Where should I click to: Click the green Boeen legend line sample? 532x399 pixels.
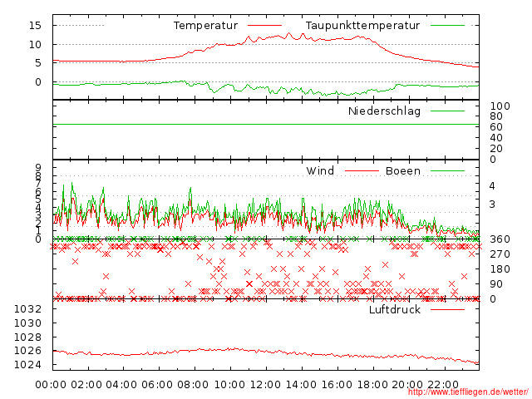(x=447, y=170)
